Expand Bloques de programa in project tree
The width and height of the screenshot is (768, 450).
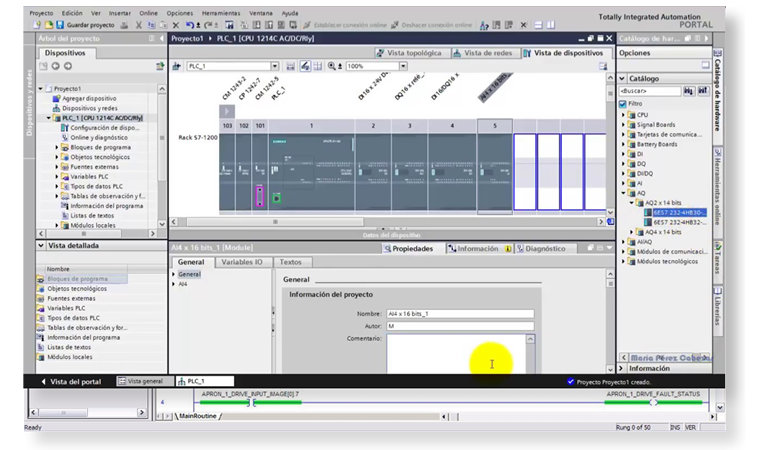pyautogui.click(x=56, y=147)
